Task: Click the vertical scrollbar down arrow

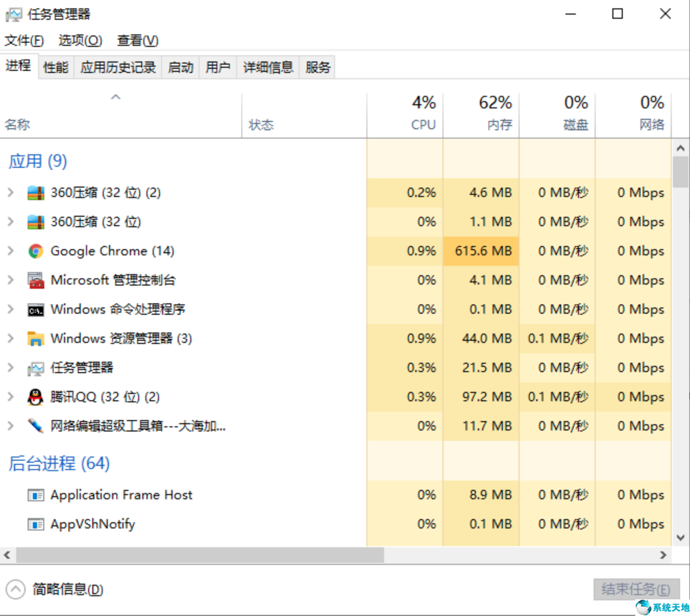Action: click(x=681, y=538)
